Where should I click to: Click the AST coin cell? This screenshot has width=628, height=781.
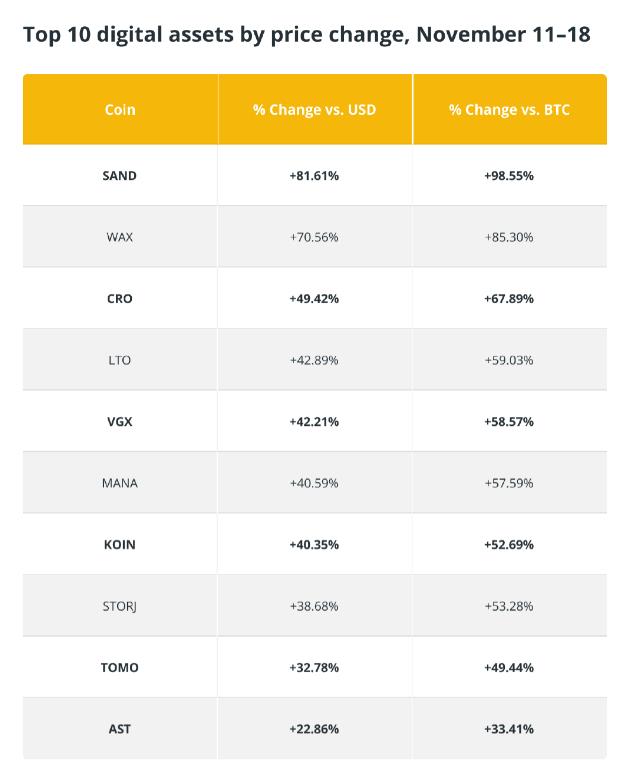tap(120, 729)
